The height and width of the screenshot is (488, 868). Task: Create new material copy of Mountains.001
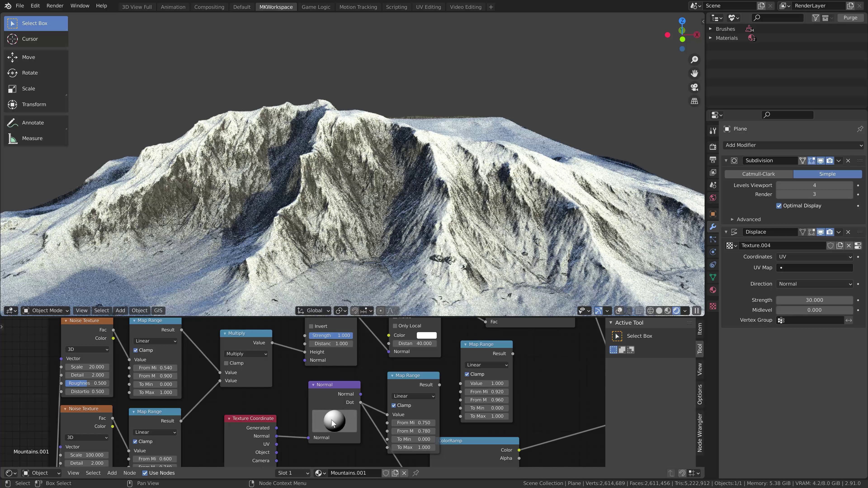pyautogui.click(x=395, y=473)
